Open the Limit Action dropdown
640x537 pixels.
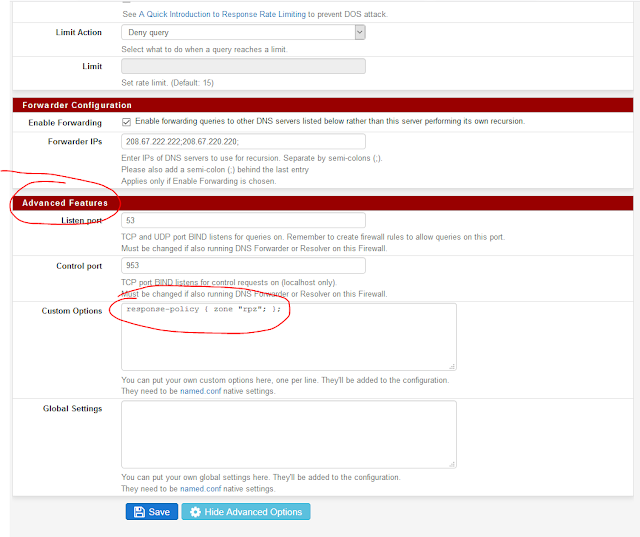[x=243, y=33]
